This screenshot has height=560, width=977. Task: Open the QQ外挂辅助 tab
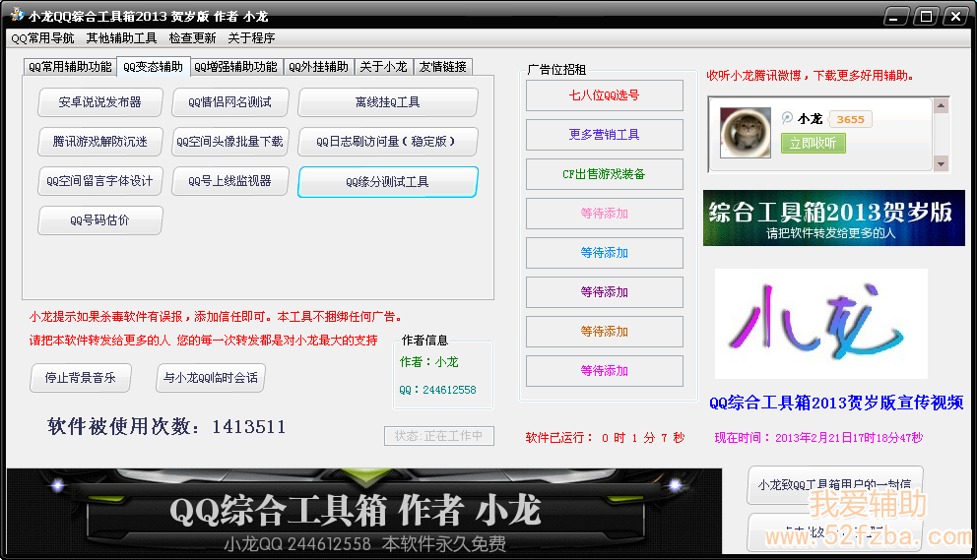(x=318, y=67)
